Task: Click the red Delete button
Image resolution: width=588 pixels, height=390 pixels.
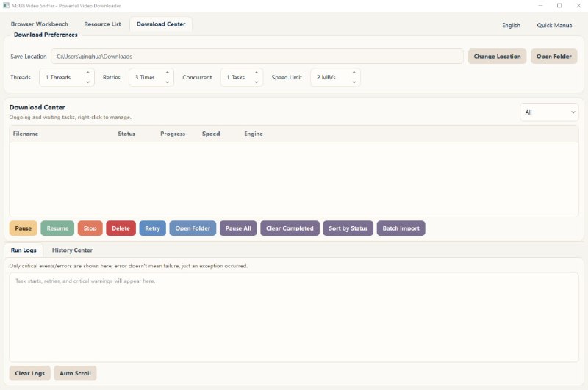Action: tap(121, 228)
